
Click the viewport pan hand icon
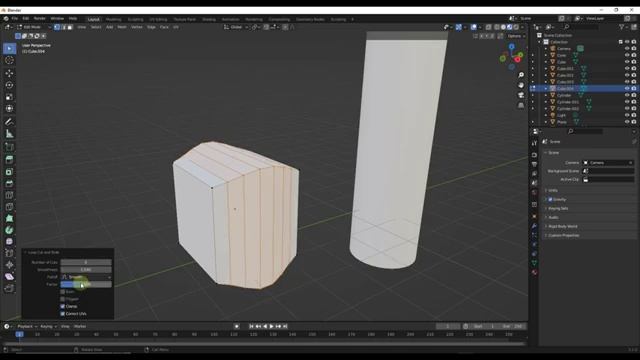(521, 85)
